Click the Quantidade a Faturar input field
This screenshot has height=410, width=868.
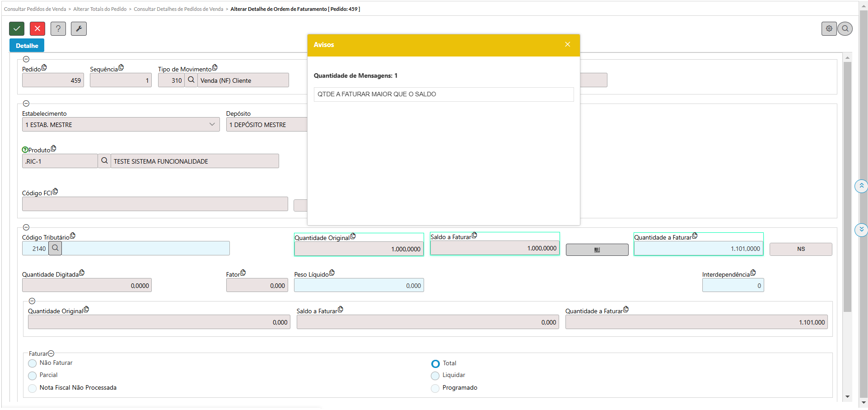698,249
